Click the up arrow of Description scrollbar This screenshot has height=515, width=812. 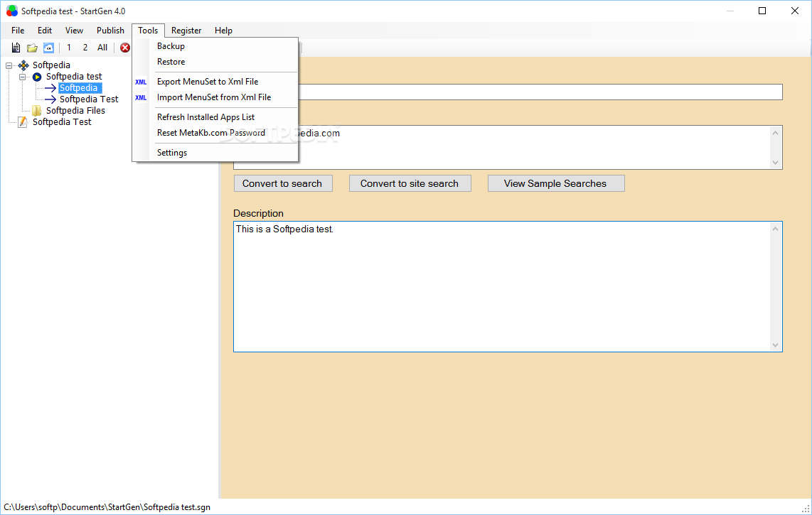click(775, 229)
